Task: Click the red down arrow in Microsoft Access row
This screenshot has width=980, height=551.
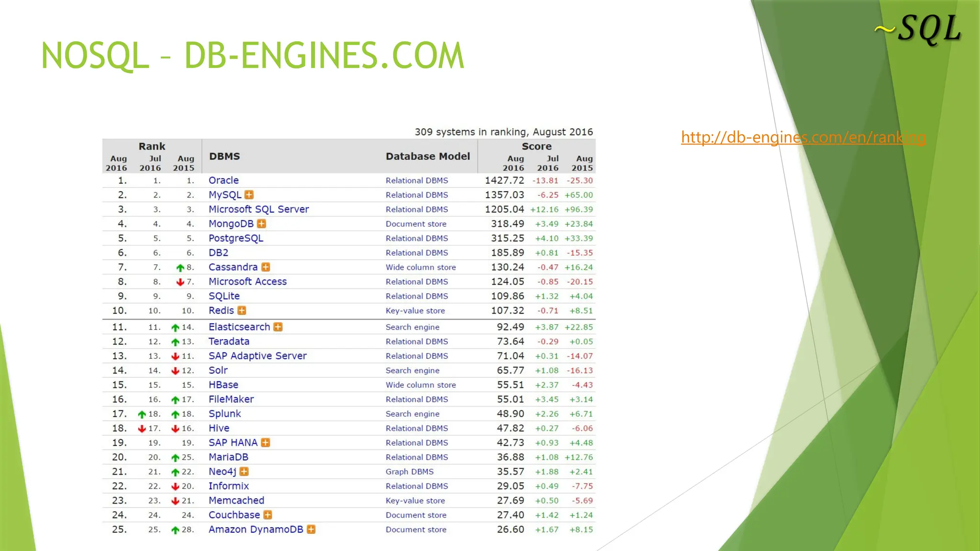Action: tap(180, 282)
